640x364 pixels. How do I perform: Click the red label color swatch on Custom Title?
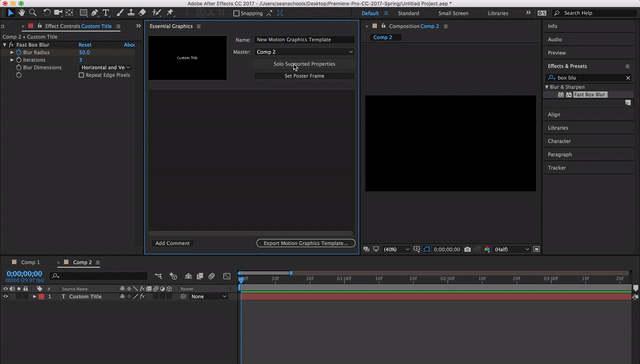click(41, 297)
